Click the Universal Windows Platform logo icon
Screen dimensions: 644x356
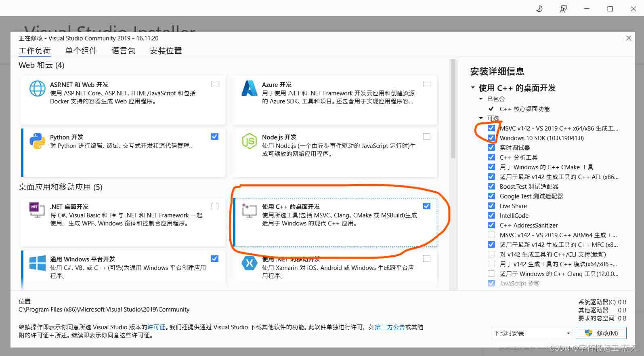pyautogui.click(x=37, y=263)
